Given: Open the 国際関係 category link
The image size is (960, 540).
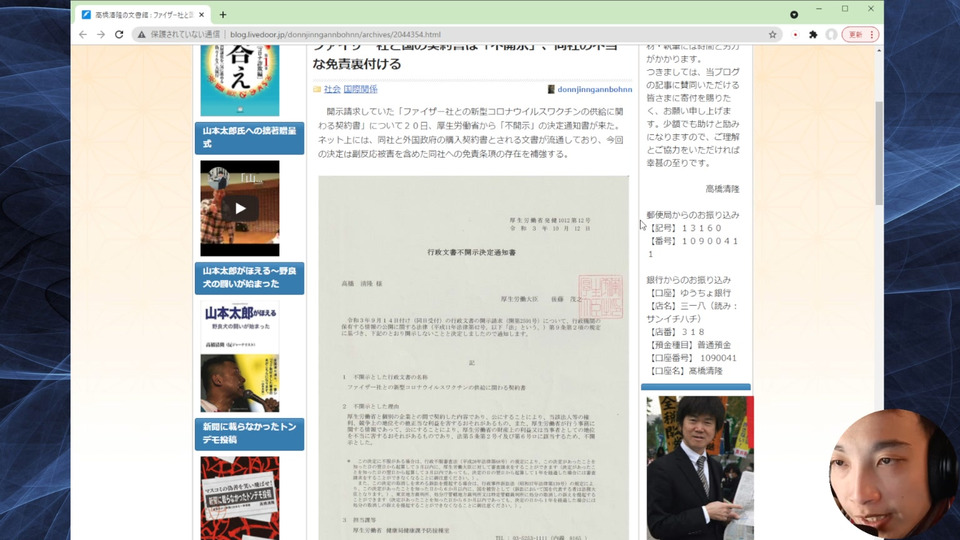Looking at the screenshot, I should tap(360, 89).
